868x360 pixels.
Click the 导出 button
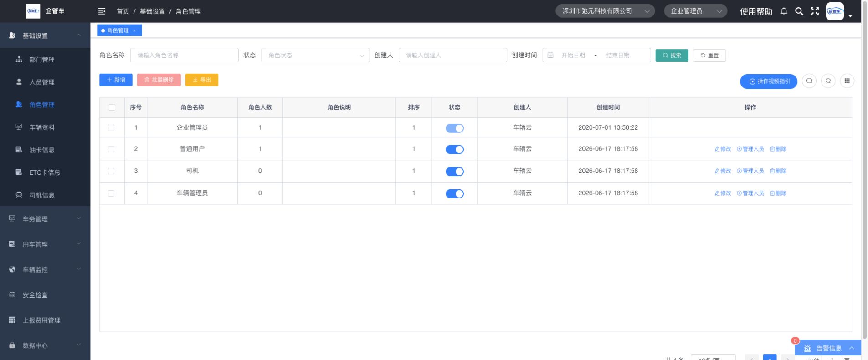pos(202,80)
